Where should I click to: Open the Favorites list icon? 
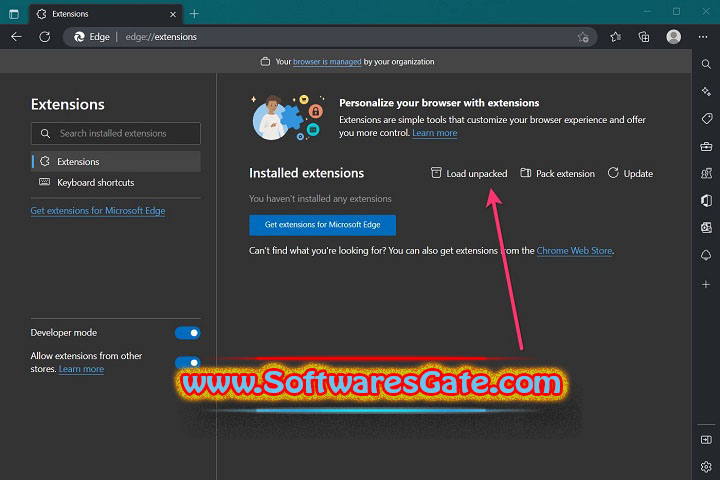(x=615, y=37)
